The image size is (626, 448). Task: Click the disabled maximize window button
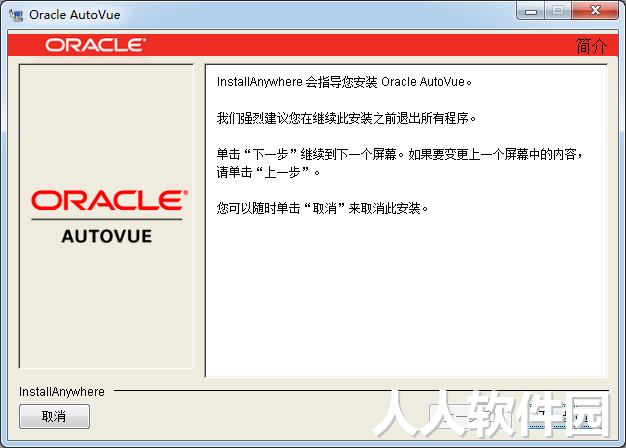click(x=558, y=10)
